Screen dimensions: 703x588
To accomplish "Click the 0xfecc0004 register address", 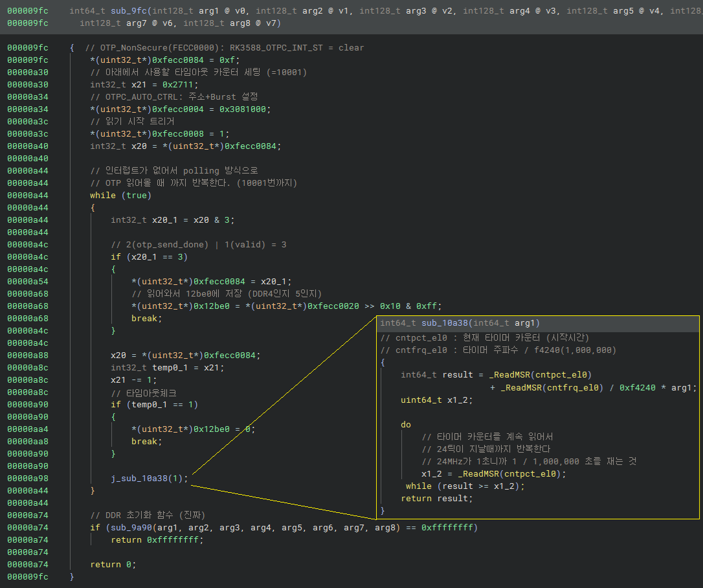I will pyautogui.click(x=178, y=109).
